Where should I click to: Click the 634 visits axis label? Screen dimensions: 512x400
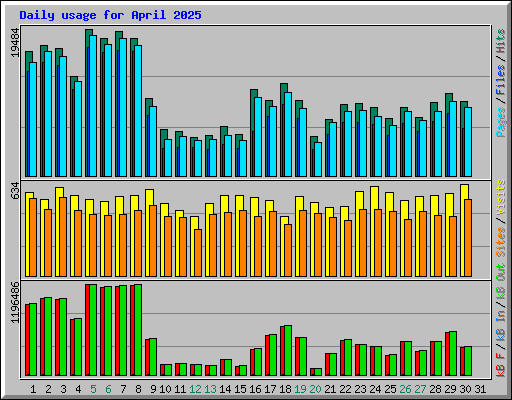click(15, 191)
